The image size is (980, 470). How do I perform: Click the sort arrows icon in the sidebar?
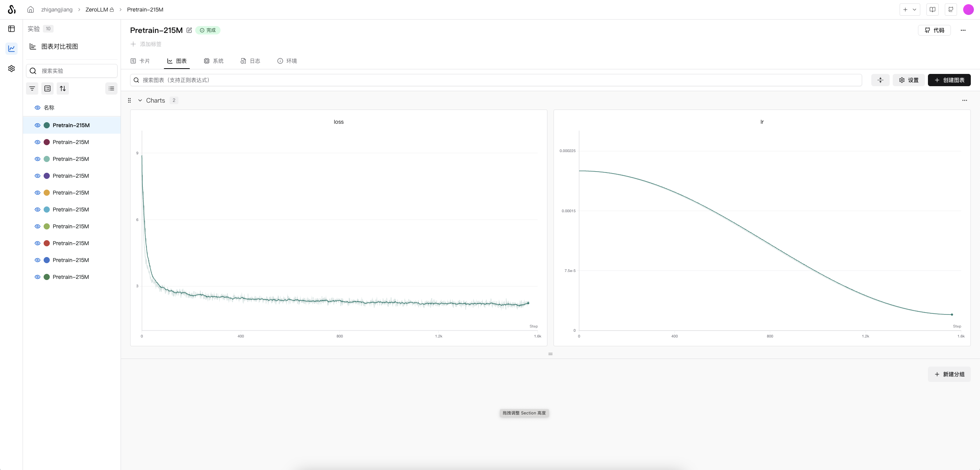point(63,88)
